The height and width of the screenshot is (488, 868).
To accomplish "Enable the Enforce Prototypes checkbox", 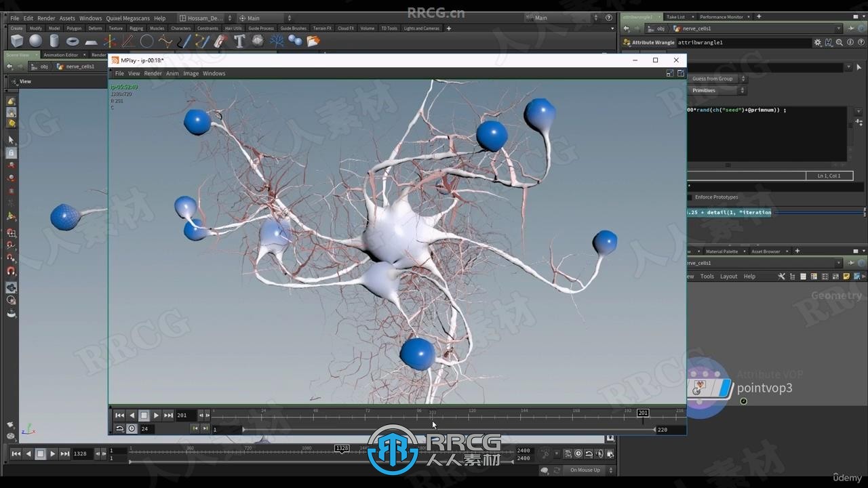I will tap(690, 197).
